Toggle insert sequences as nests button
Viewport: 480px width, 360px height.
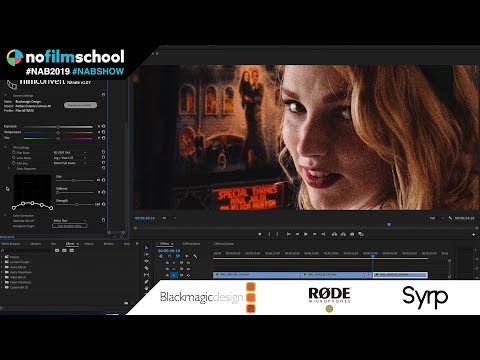point(161,256)
